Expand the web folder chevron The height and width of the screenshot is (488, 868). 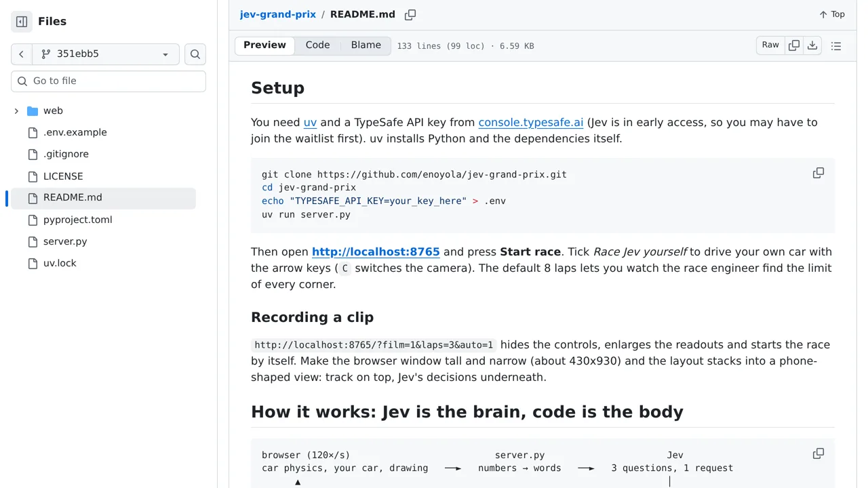point(16,110)
